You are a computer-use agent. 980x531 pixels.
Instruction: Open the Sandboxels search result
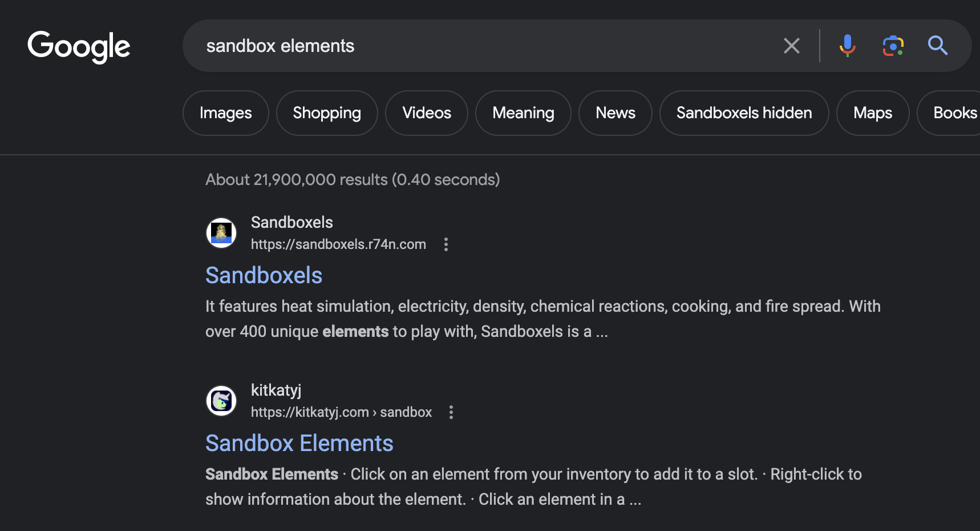[264, 275]
